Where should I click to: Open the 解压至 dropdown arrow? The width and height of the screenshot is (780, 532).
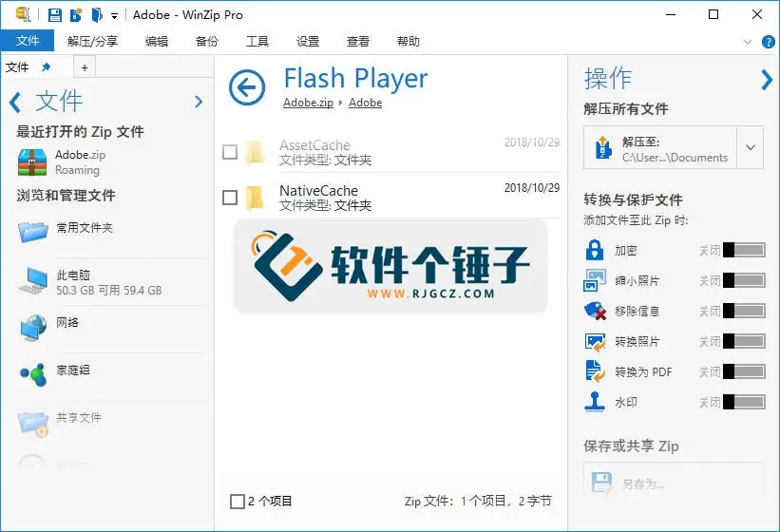coord(751,147)
